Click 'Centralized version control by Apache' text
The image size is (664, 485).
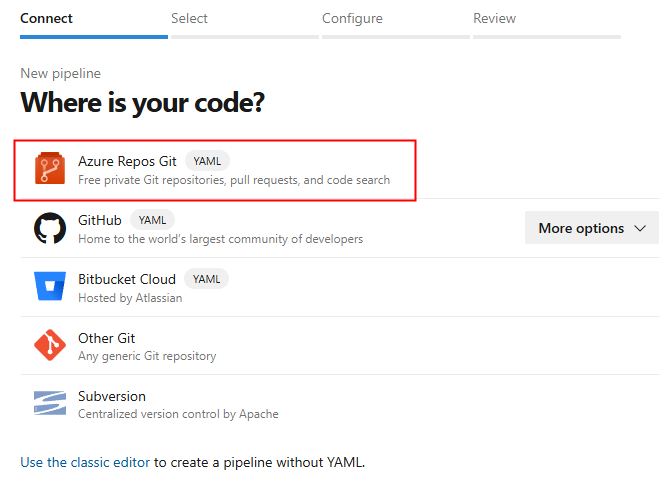pos(178,414)
